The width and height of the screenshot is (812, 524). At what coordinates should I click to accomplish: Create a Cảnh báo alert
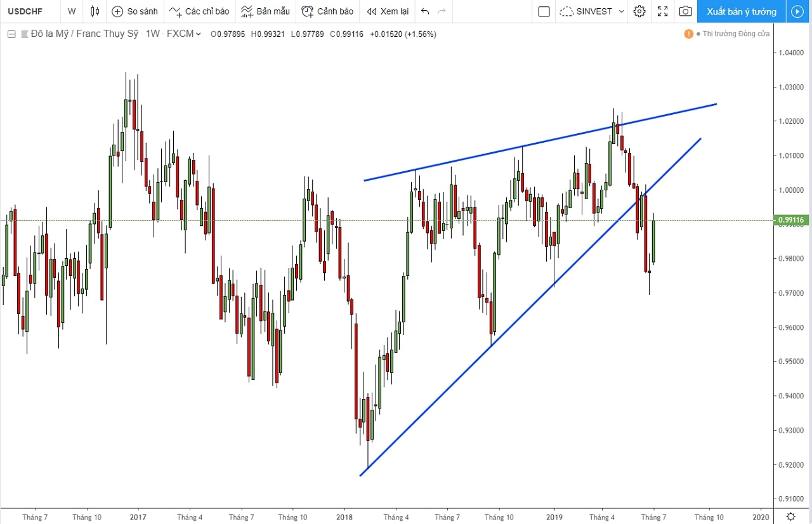pos(327,11)
